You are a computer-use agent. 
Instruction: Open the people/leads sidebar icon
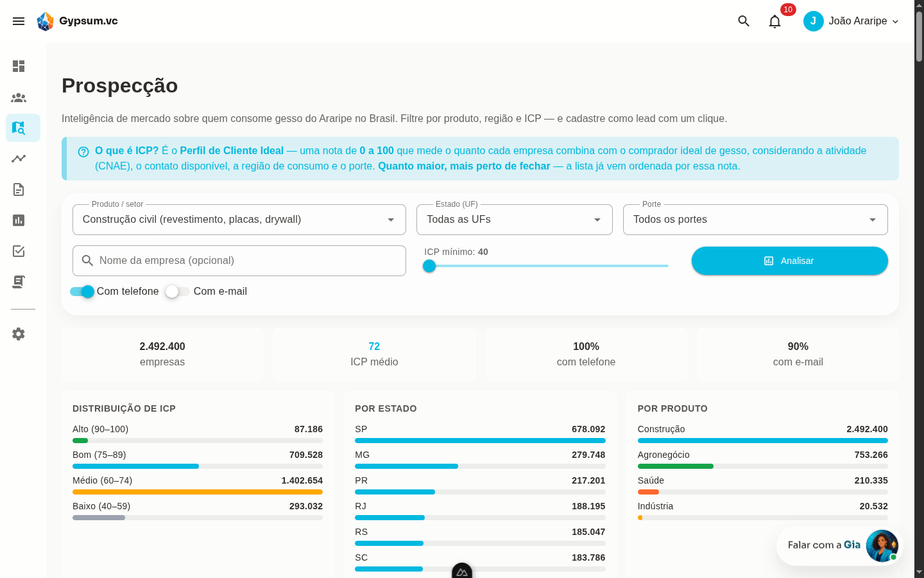tap(19, 98)
